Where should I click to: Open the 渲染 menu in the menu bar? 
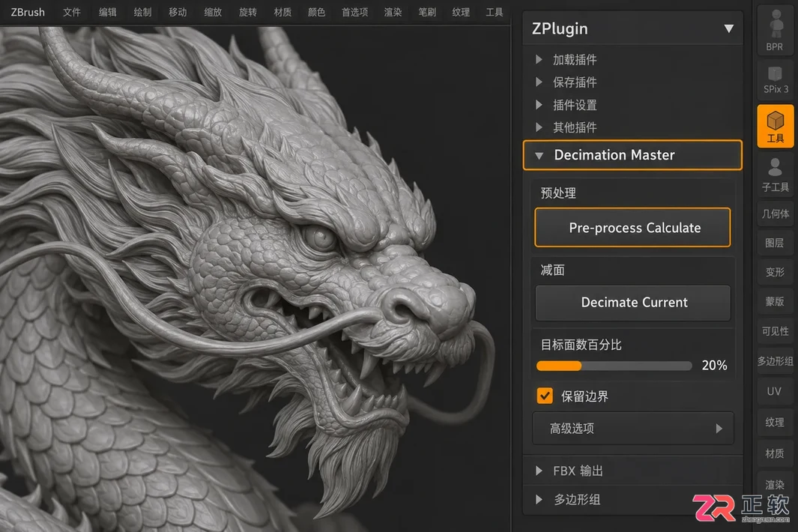tap(393, 12)
